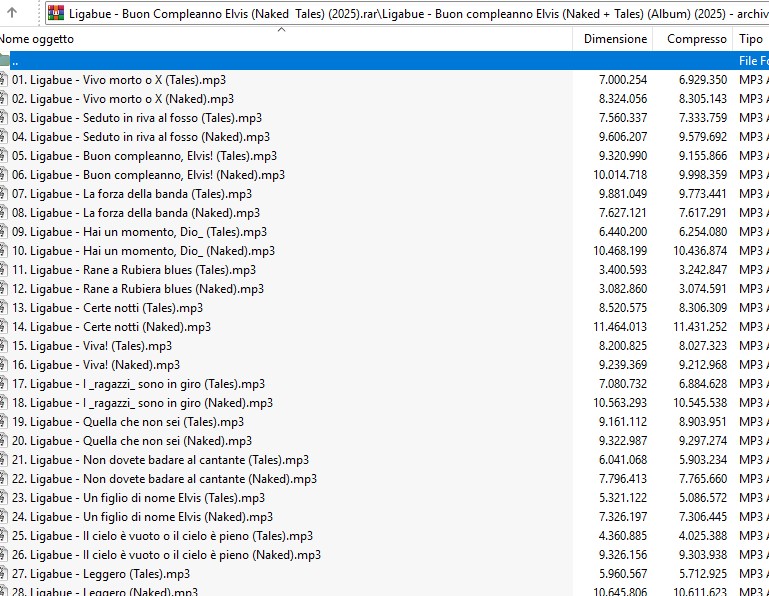Select '12. Ligabue - Rane a Rubiera blues (Naked).mp3'
769x596 pixels.
138,289
